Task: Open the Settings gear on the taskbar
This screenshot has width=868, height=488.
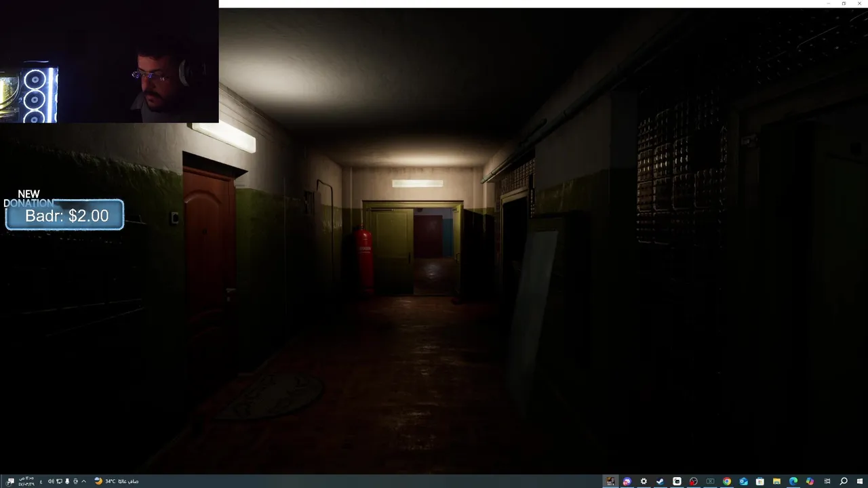Action: click(644, 481)
